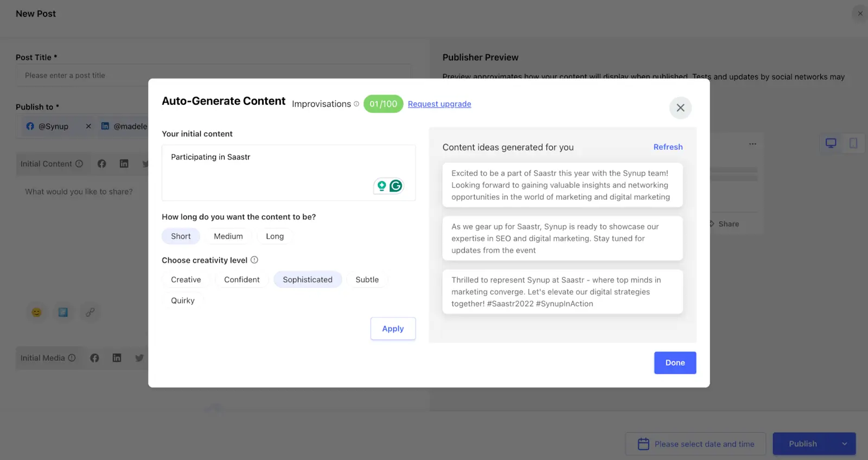This screenshot has width=868, height=460.
Task: Click the Improvisations info icon
Action: click(x=356, y=104)
